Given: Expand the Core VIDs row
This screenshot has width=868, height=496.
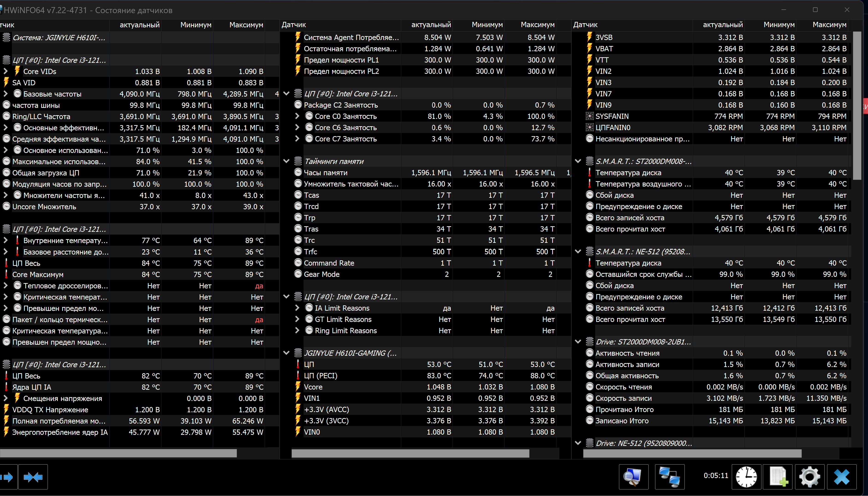Looking at the screenshot, I should pyautogui.click(x=6, y=72).
